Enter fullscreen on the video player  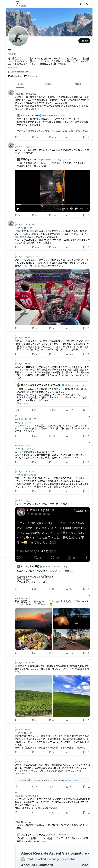tap(87, 209)
